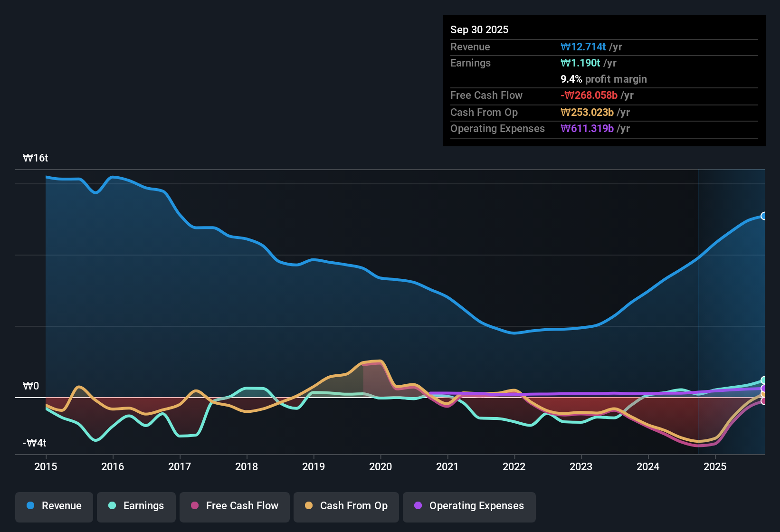Toggle the Operating Expenses series
Image resolution: width=780 pixels, height=532 pixels.
tap(469, 506)
